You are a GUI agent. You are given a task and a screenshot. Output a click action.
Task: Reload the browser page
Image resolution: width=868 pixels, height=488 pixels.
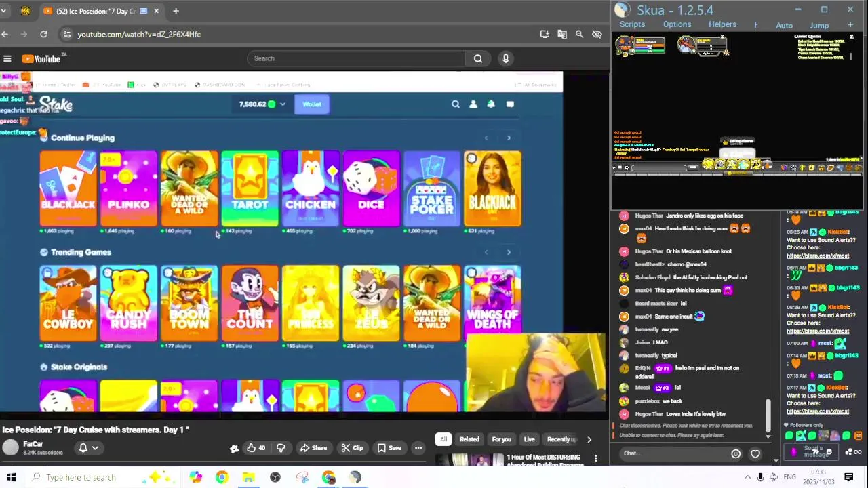(x=43, y=34)
